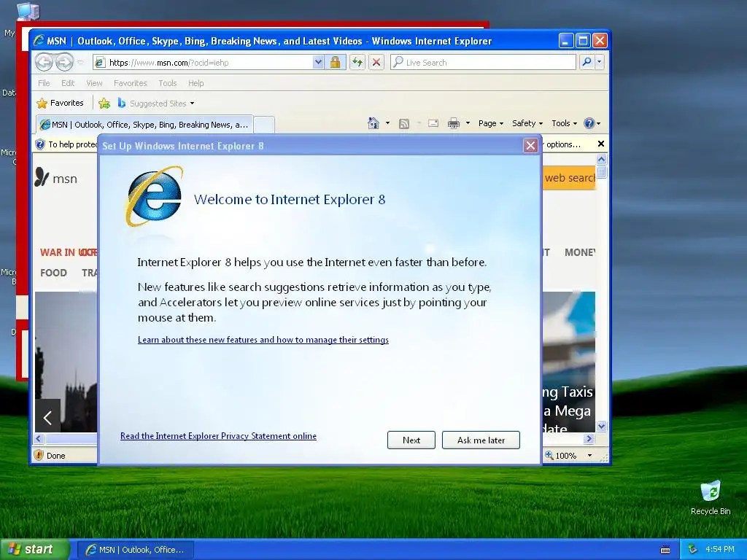The height and width of the screenshot is (560, 747).
Task: Open the Edit menu
Action: click(68, 83)
